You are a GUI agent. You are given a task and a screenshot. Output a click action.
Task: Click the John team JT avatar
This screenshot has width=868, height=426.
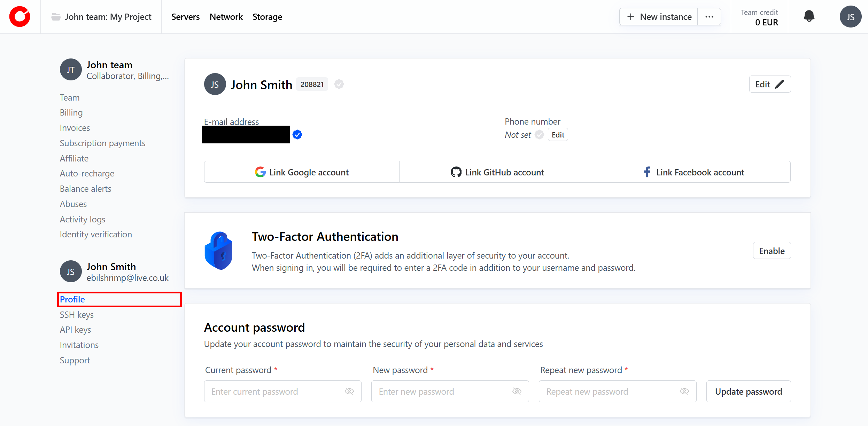click(71, 70)
